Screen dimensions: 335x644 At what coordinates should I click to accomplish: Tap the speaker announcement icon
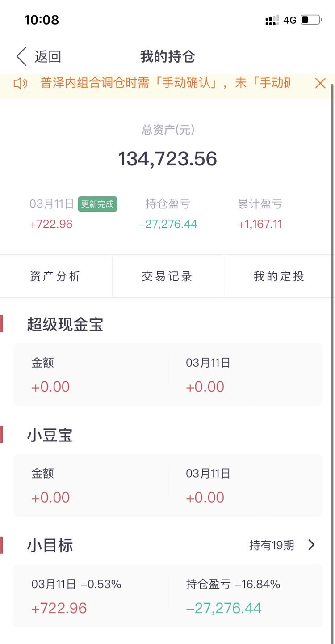point(20,83)
